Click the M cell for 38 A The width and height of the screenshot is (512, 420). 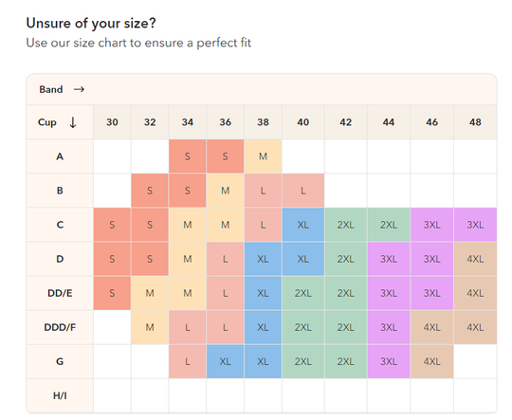pyautogui.click(x=263, y=156)
